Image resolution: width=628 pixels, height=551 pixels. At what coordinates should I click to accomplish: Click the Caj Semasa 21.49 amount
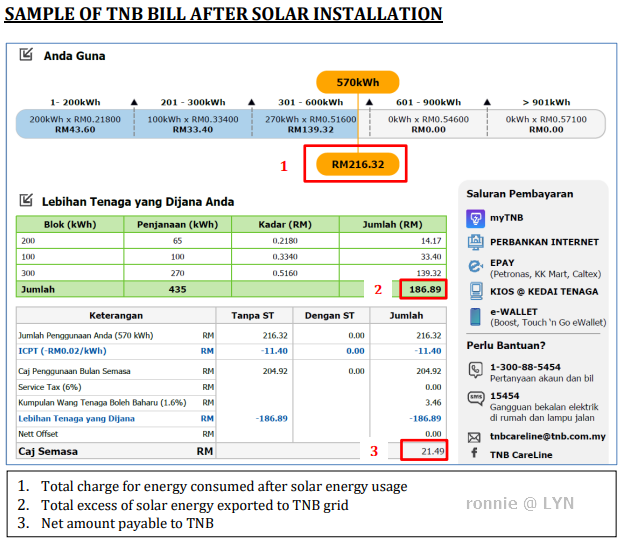coord(433,451)
